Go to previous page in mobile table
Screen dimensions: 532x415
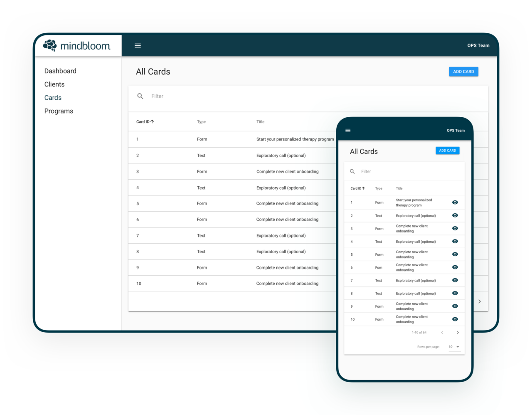point(442,333)
